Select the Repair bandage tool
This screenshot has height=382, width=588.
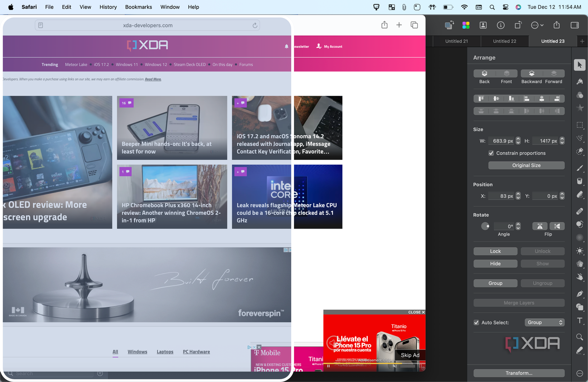[x=579, y=211]
